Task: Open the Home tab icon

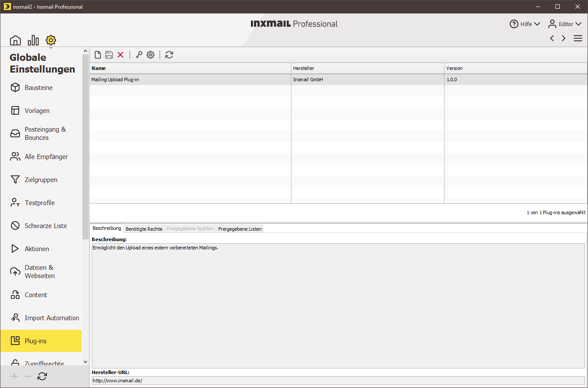Action: (15, 40)
